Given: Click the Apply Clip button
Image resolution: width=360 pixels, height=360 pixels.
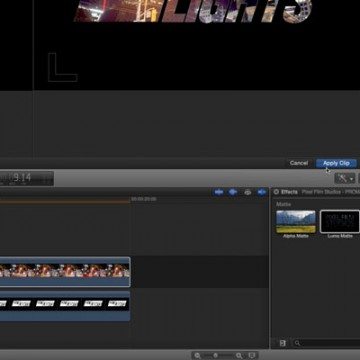Looking at the screenshot, I should tap(336, 163).
